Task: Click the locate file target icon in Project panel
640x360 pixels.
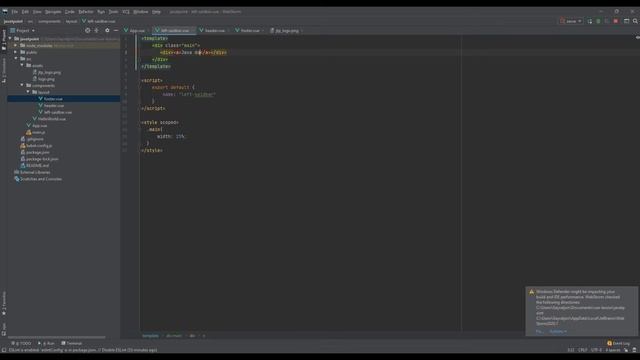Action: coord(87,31)
